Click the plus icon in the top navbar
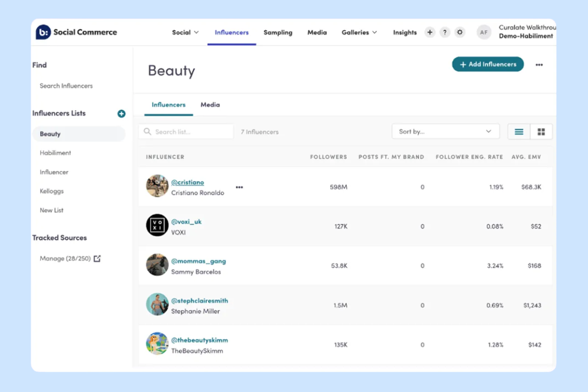 click(x=430, y=32)
